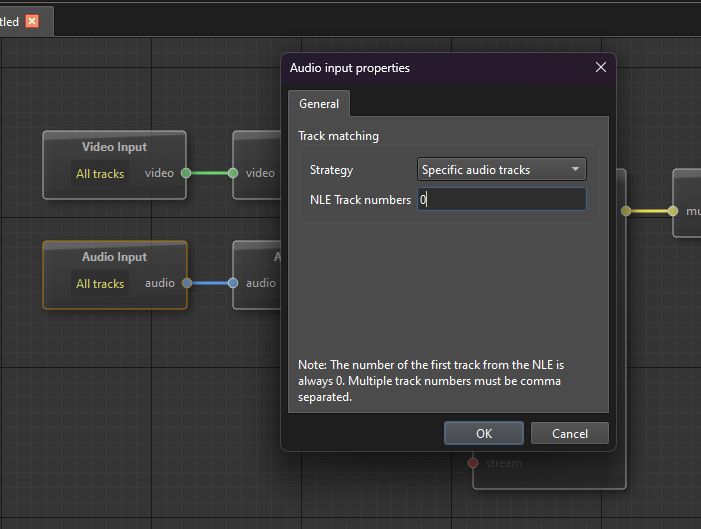Click the orange close icon on Untitled tab
Screen dimensions: 701x529
coord(32,21)
